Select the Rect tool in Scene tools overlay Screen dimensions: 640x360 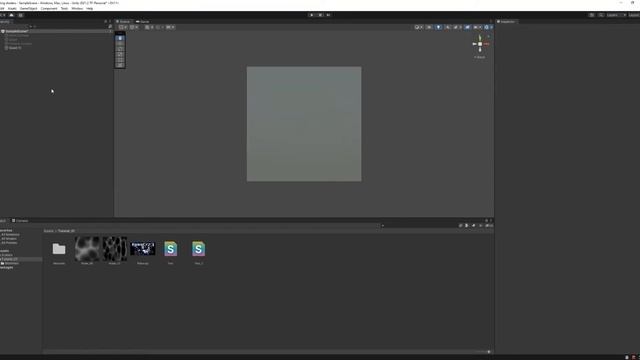click(120, 59)
